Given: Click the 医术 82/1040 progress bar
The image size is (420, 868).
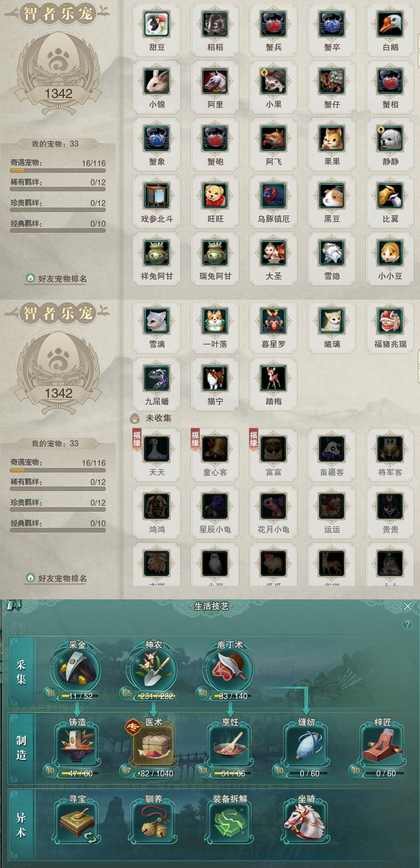Looking at the screenshot, I should [x=154, y=773].
